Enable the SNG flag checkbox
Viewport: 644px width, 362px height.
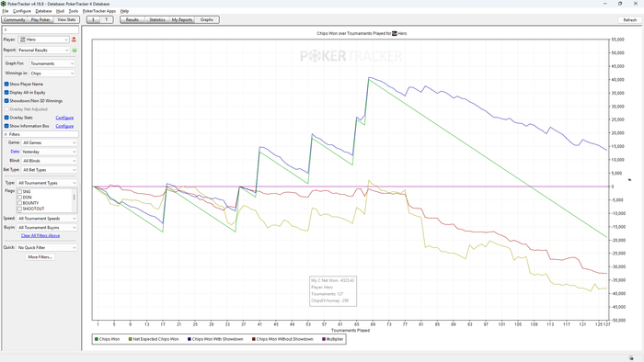coord(19,191)
